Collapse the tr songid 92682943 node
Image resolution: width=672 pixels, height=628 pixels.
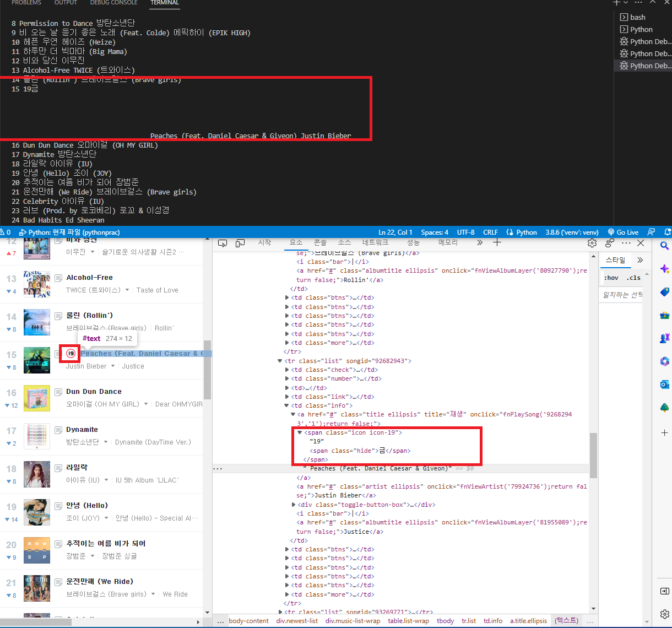click(x=280, y=361)
